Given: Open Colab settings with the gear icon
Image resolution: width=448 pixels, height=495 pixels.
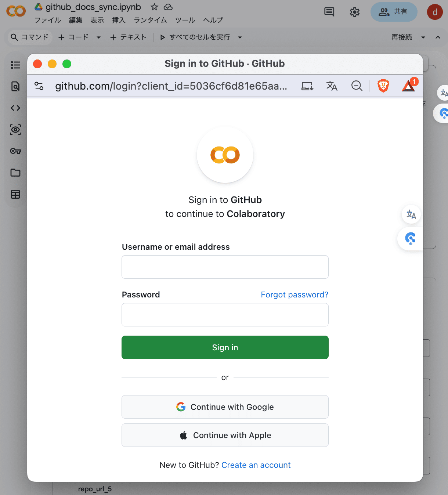Looking at the screenshot, I should click(354, 12).
